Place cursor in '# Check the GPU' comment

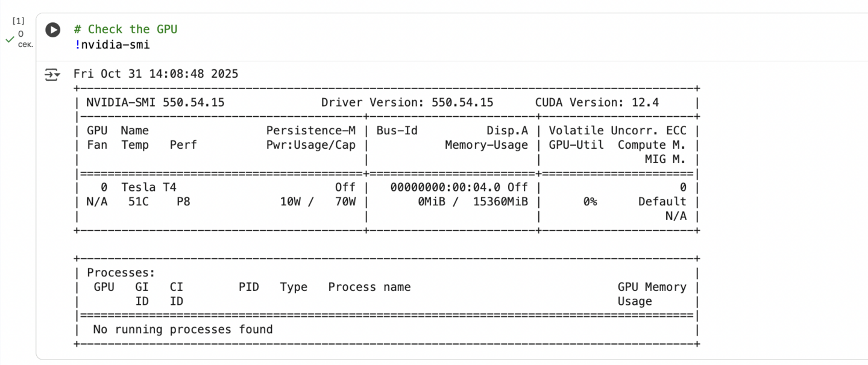(x=125, y=30)
